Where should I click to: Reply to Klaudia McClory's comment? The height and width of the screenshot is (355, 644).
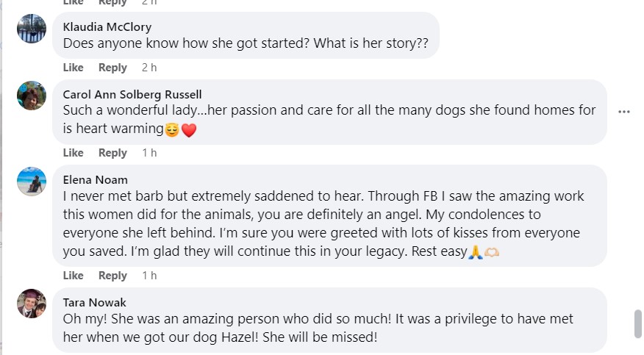(112, 68)
